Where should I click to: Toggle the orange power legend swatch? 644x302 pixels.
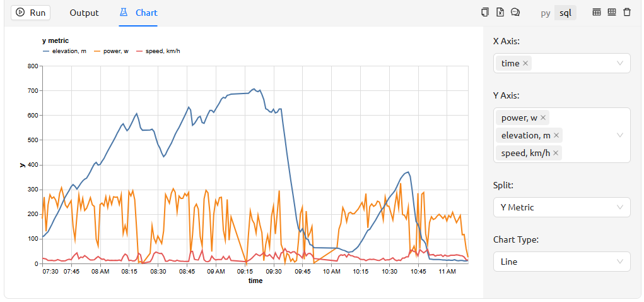[x=97, y=51]
